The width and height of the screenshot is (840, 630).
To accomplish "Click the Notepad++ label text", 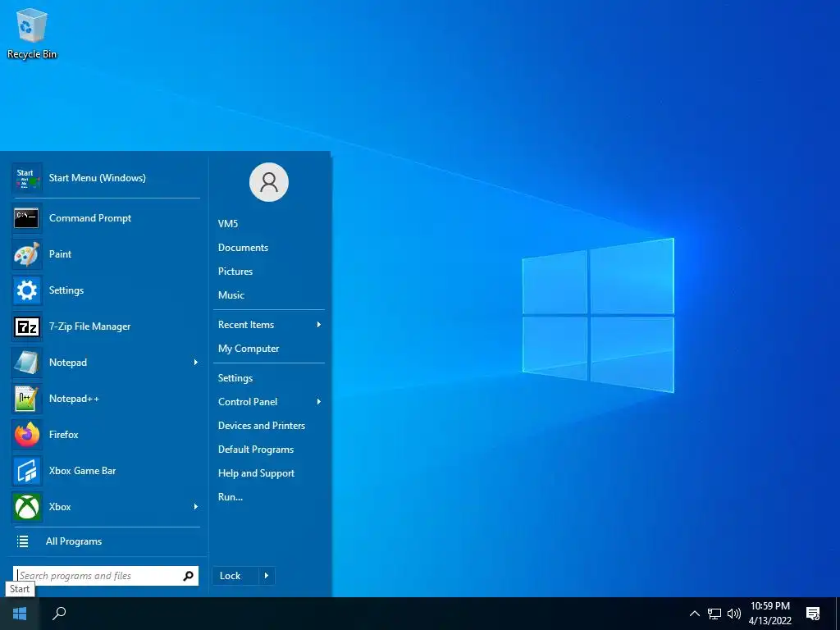I will [74, 399].
